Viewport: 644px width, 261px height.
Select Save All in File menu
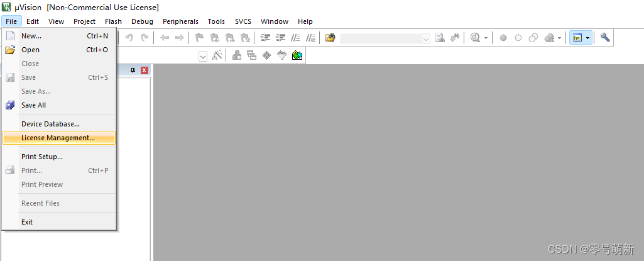point(59,105)
